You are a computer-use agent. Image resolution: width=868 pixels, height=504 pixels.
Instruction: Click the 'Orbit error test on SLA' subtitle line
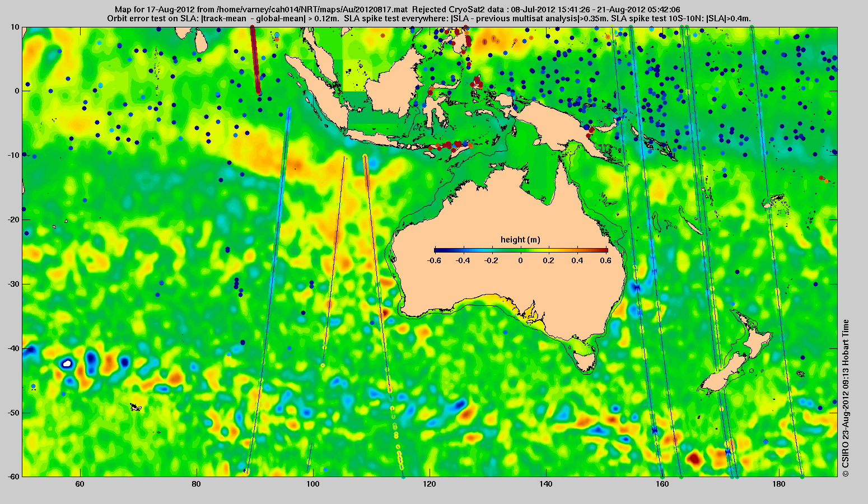(x=429, y=18)
